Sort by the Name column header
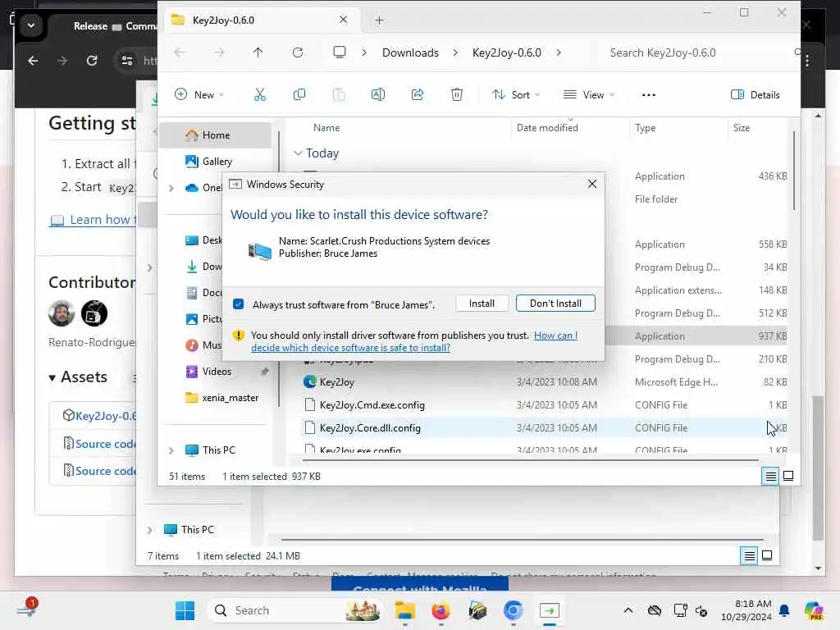The width and height of the screenshot is (840, 630). [326, 127]
